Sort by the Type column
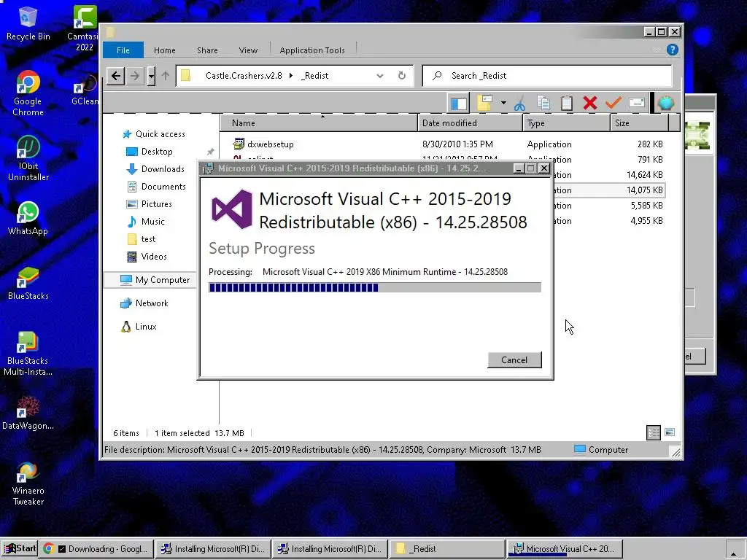This screenshot has height=560, width=747. click(x=566, y=122)
